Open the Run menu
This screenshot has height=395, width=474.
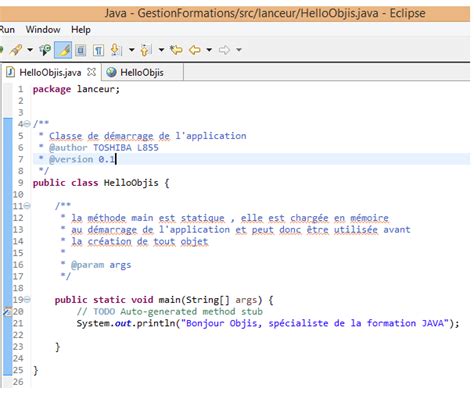click(x=7, y=30)
